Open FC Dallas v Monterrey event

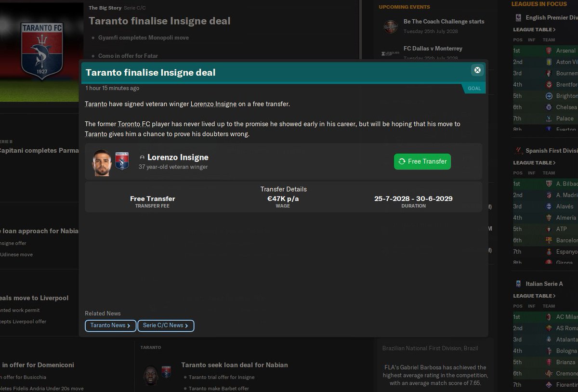pos(433,49)
